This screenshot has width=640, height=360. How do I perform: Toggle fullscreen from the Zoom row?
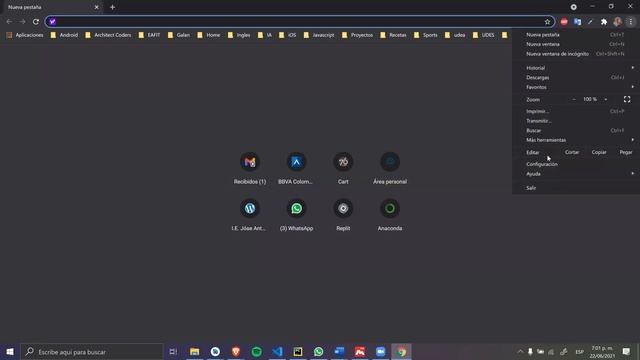click(627, 99)
